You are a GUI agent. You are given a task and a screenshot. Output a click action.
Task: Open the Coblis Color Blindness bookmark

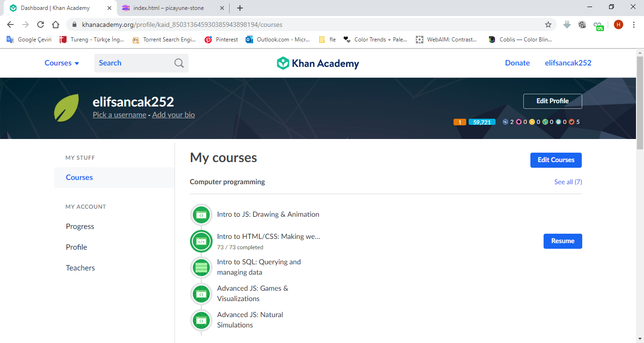[x=520, y=40]
